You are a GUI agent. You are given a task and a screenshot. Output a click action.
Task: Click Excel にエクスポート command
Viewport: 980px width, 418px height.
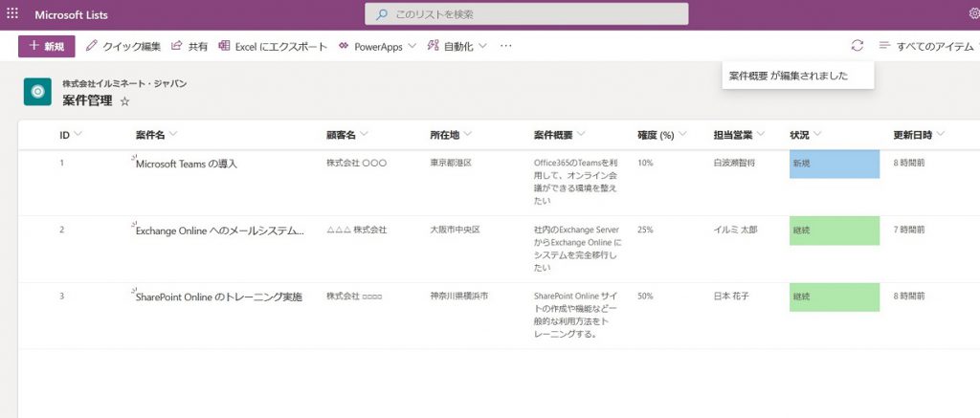coord(273,46)
